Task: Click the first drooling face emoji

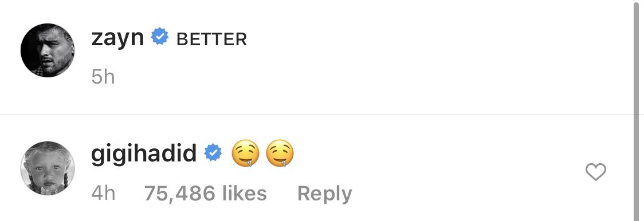Action: pyautogui.click(x=245, y=153)
